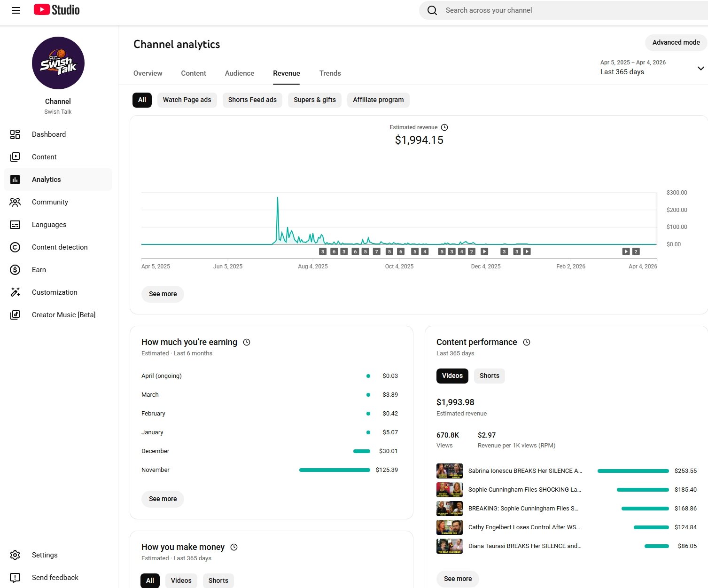The width and height of the screenshot is (708, 588).
Task: Switch Content performance to Shorts
Action: coord(489,376)
